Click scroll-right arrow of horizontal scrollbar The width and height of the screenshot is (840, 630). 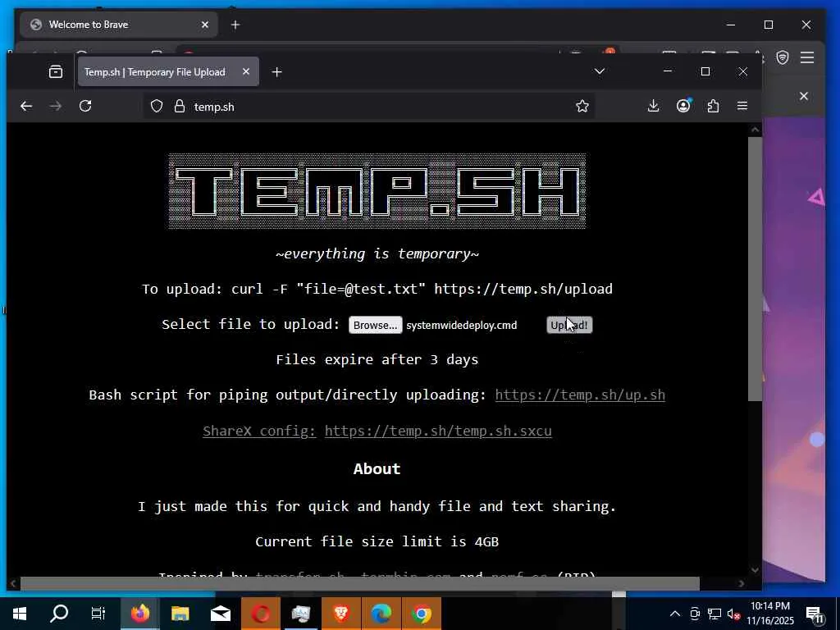(742, 583)
